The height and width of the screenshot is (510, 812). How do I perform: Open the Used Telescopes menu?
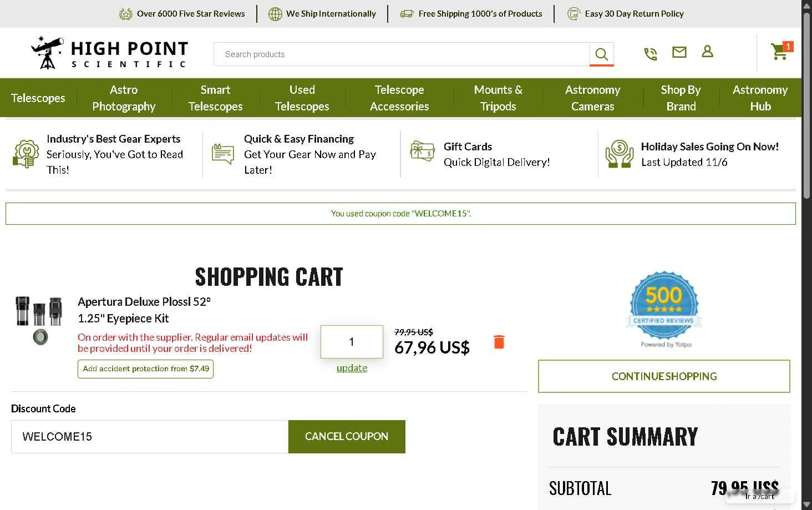click(x=302, y=98)
